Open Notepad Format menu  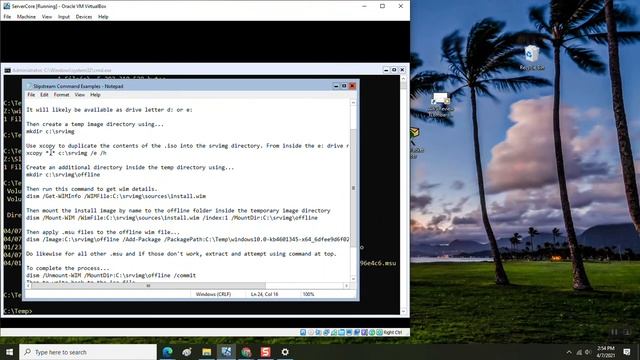[x=61, y=95]
